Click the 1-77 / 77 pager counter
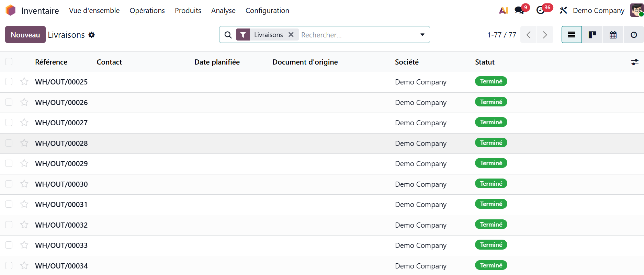Image resolution: width=644 pixels, height=275 pixels. (x=501, y=35)
